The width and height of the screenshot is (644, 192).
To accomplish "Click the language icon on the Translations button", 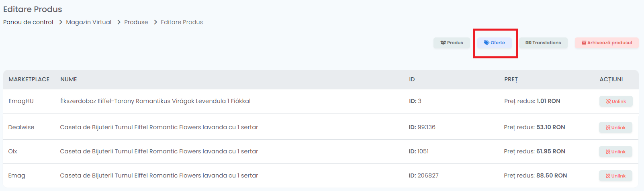I will (528, 43).
